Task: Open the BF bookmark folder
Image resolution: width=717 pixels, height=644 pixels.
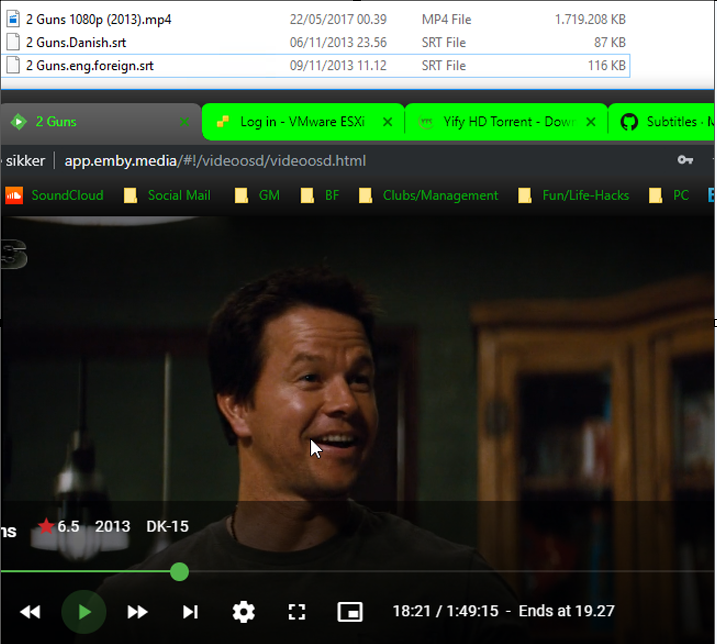Action: pyautogui.click(x=320, y=195)
